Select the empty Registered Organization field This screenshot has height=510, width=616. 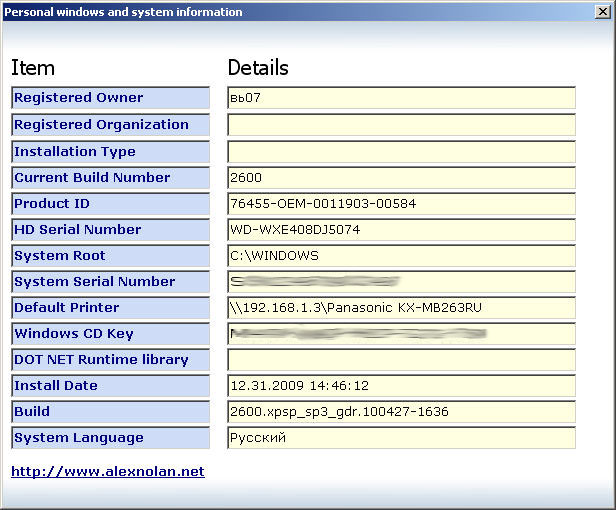pos(401,125)
